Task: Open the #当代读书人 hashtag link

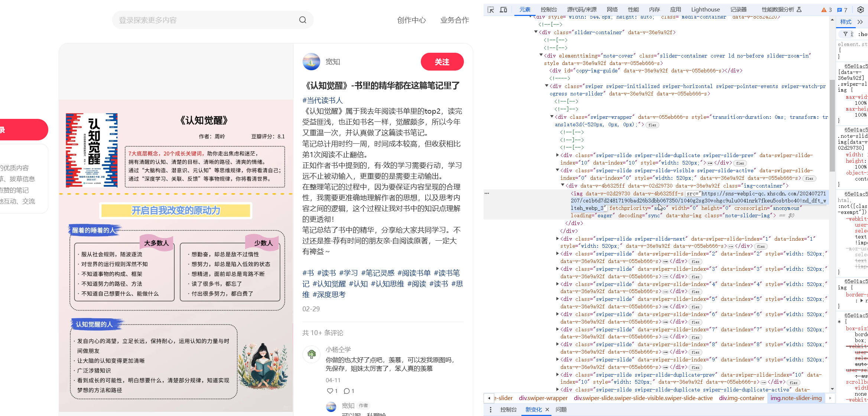Action: pyautogui.click(x=322, y=100)
